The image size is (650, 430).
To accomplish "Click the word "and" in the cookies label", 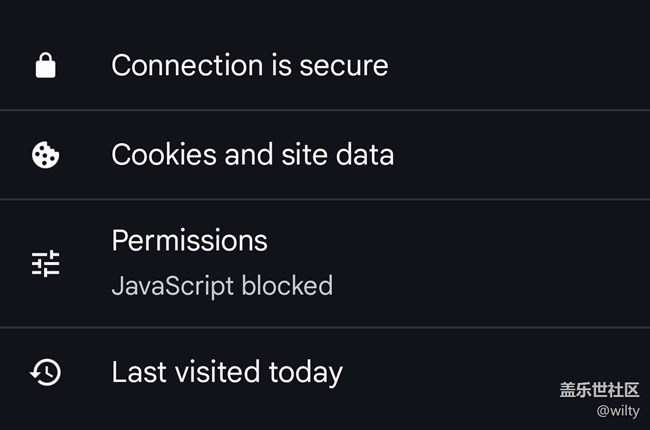I will click(249, 155).
